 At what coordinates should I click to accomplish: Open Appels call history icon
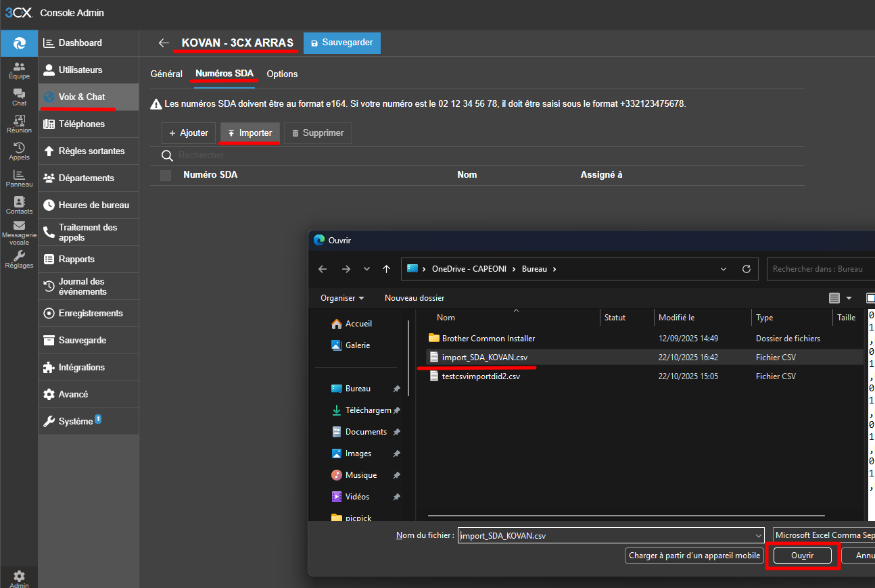pos(19,151)
